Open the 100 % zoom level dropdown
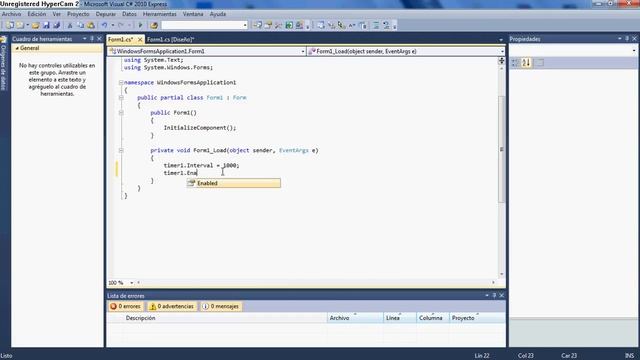Image resolution: width=640 pixels, height=360 pixels. click(x=131, y=282)
